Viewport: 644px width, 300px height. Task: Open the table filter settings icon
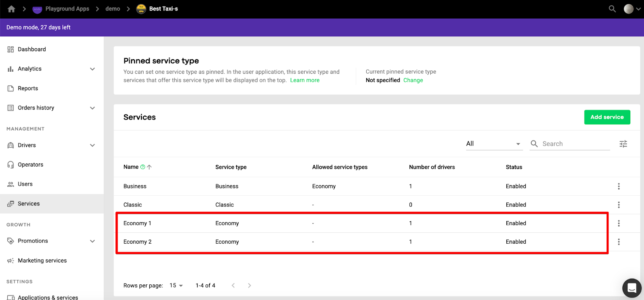point(623,144)
